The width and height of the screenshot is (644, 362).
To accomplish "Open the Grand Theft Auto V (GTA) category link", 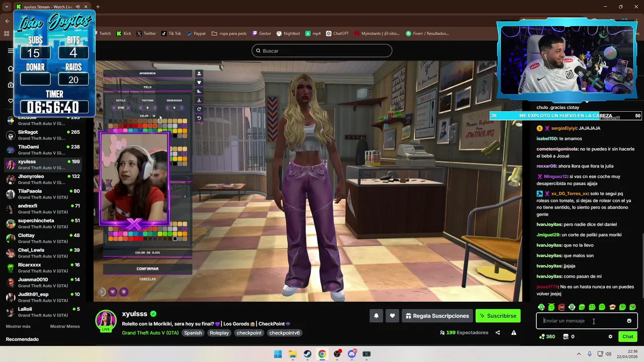I will coord(150,333).
